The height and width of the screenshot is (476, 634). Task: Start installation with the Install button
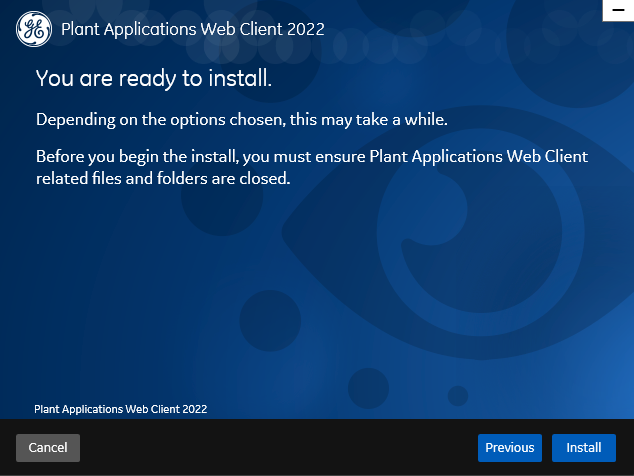pyautogui.click(x=583, y=448)
